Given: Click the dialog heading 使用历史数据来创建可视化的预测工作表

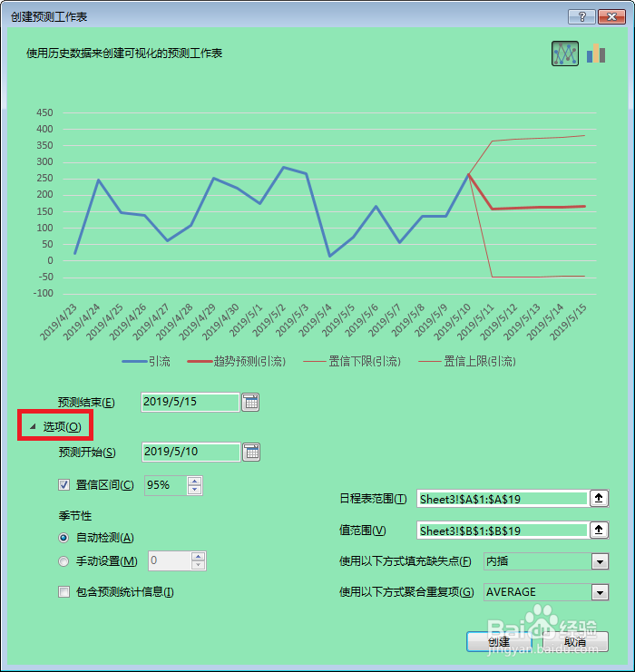Looking at the screenshot, I should click(124, 54).
